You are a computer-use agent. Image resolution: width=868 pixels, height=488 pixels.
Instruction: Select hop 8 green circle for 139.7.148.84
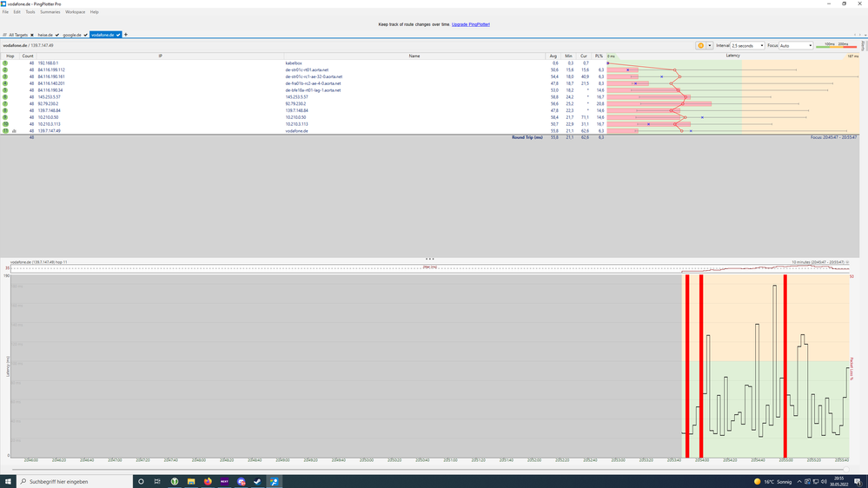click(5, 110)
